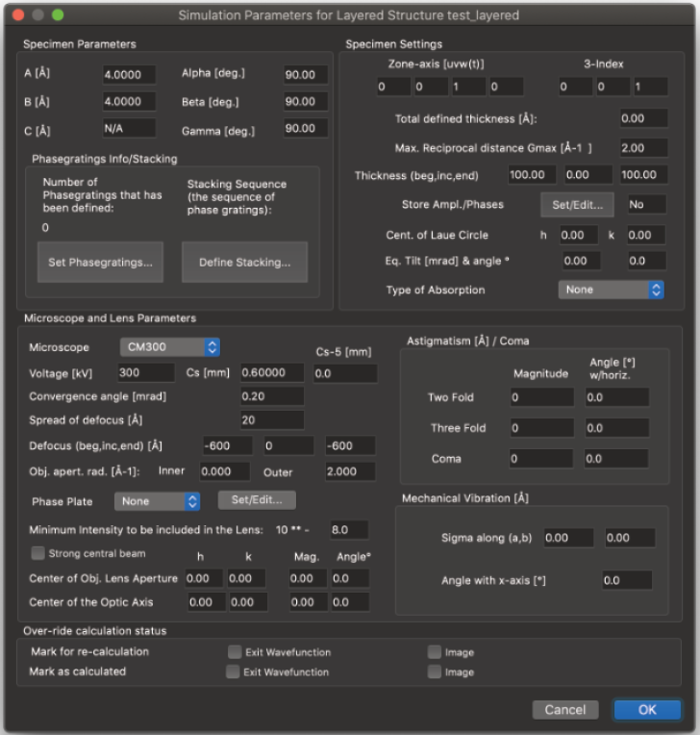The width and height of the screenshot is (700, 735).
Task: Click the Define Stacking button
Action: 244,262
